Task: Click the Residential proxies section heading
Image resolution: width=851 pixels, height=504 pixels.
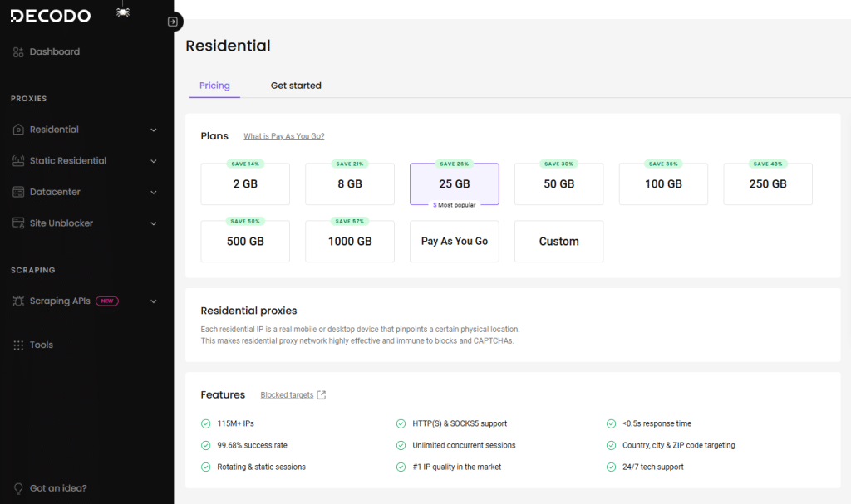Action: [248, 311]
